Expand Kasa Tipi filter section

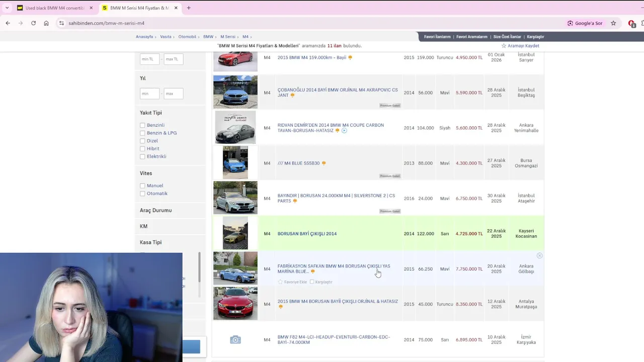150,242
